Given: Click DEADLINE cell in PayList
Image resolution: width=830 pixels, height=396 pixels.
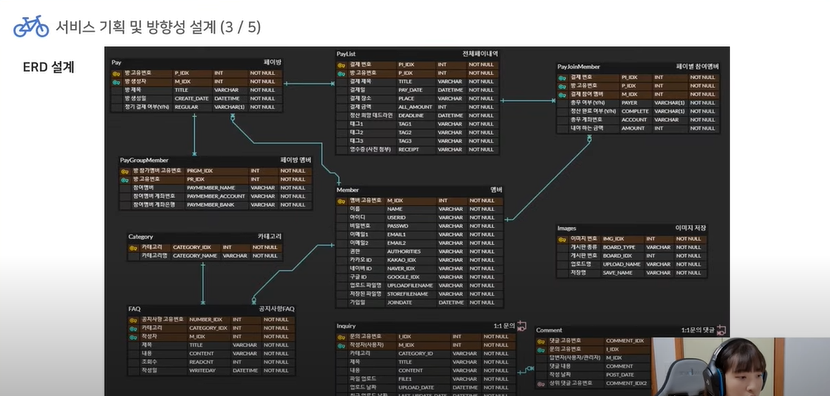Looking at the screenshot, I should point(416,115).
